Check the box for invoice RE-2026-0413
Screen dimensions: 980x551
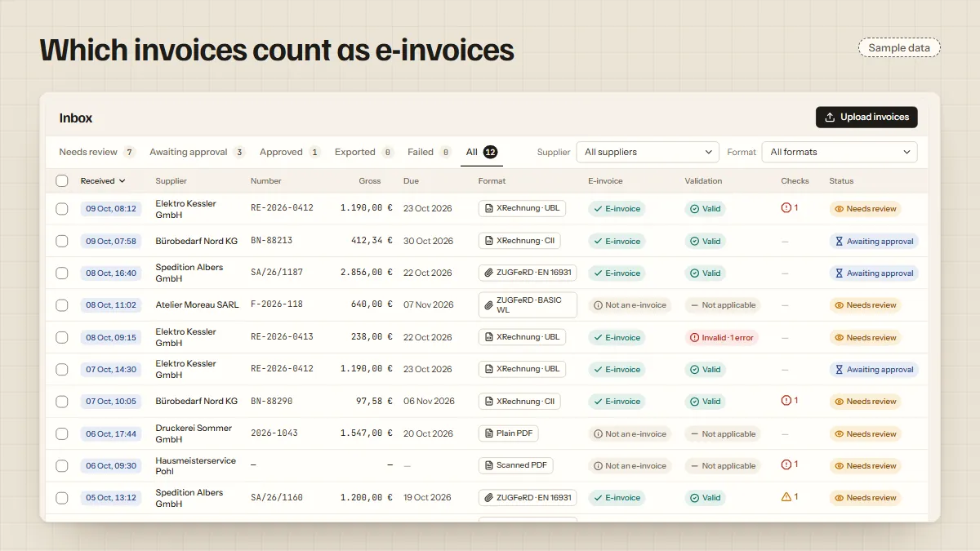click(62, 337)
